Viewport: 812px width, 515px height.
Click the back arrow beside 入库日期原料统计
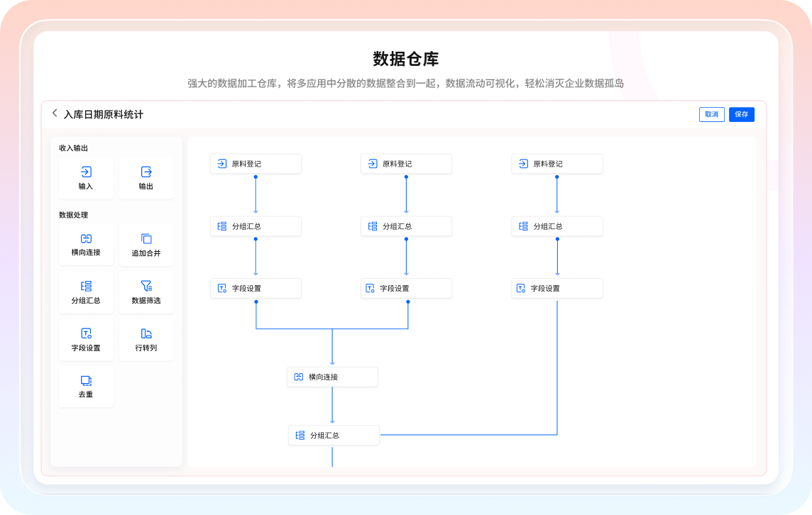coord(53,113)
